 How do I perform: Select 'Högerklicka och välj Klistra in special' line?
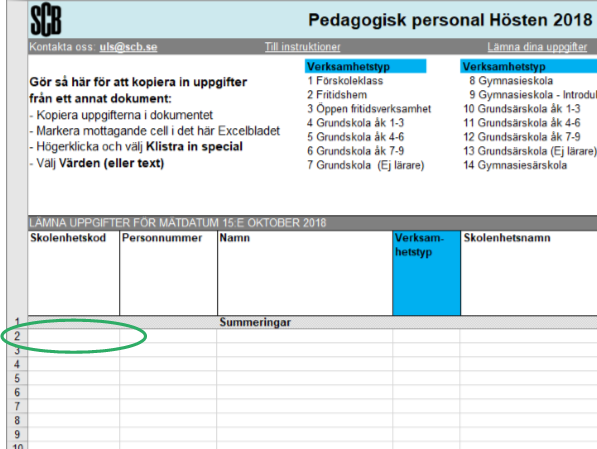pos(136,147)
